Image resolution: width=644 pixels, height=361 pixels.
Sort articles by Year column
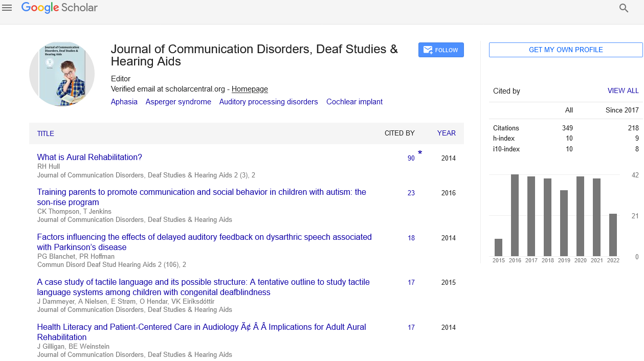tap(446, 133)
